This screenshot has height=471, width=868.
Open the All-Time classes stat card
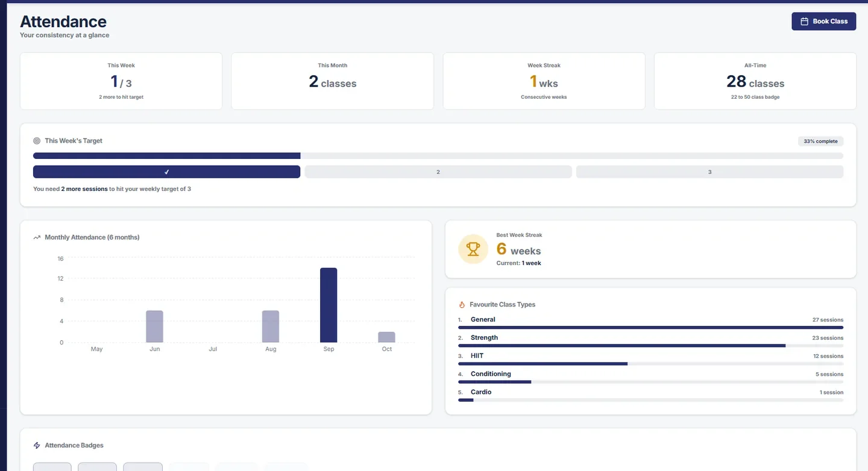point(755,81)
